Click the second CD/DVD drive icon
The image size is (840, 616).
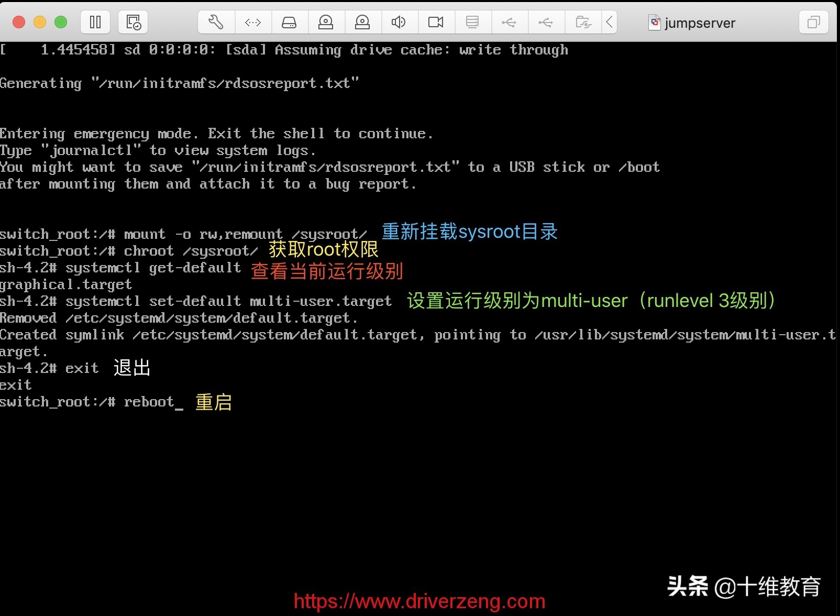363,22
